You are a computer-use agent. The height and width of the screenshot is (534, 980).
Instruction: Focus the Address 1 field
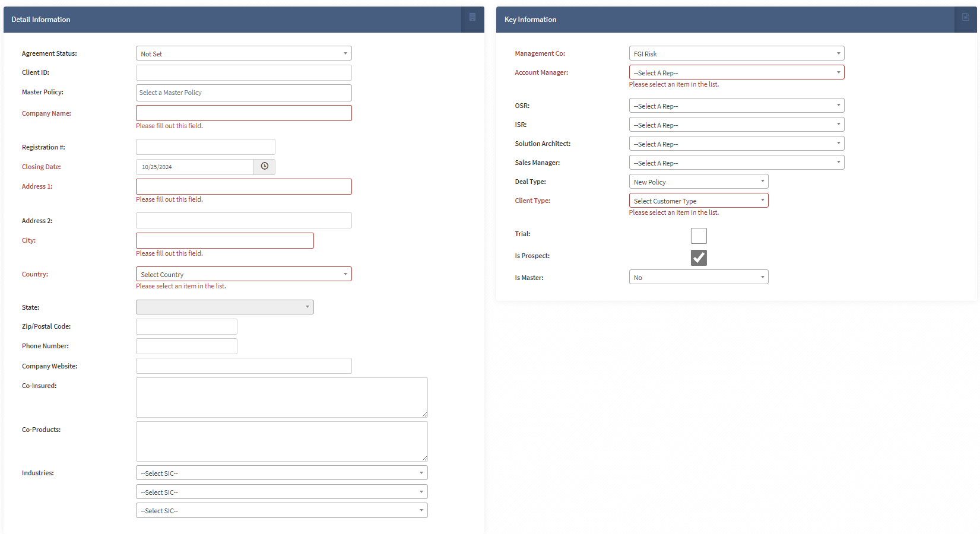244,186
